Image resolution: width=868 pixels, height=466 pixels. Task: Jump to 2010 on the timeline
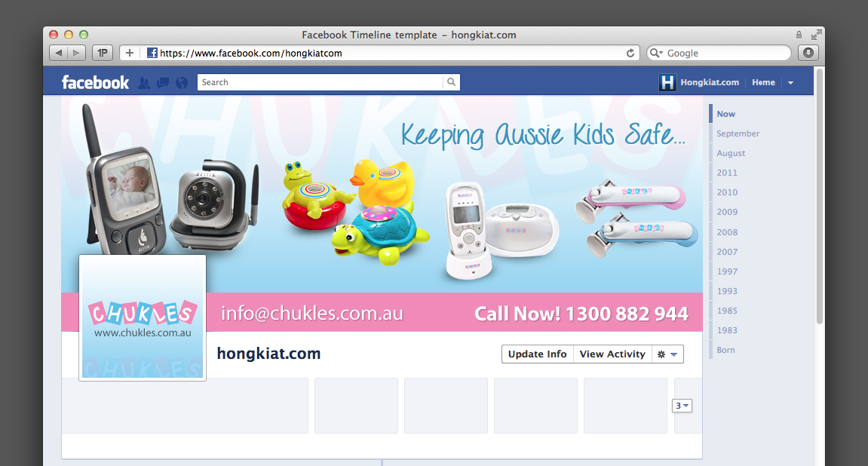(x=727, y=192)
